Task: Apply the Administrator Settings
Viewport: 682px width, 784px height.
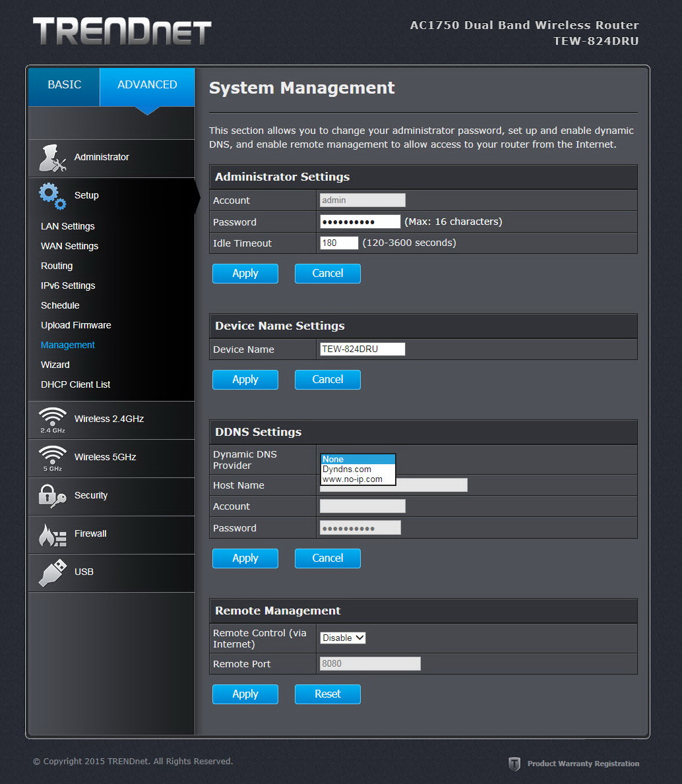Action: (245, 274)
